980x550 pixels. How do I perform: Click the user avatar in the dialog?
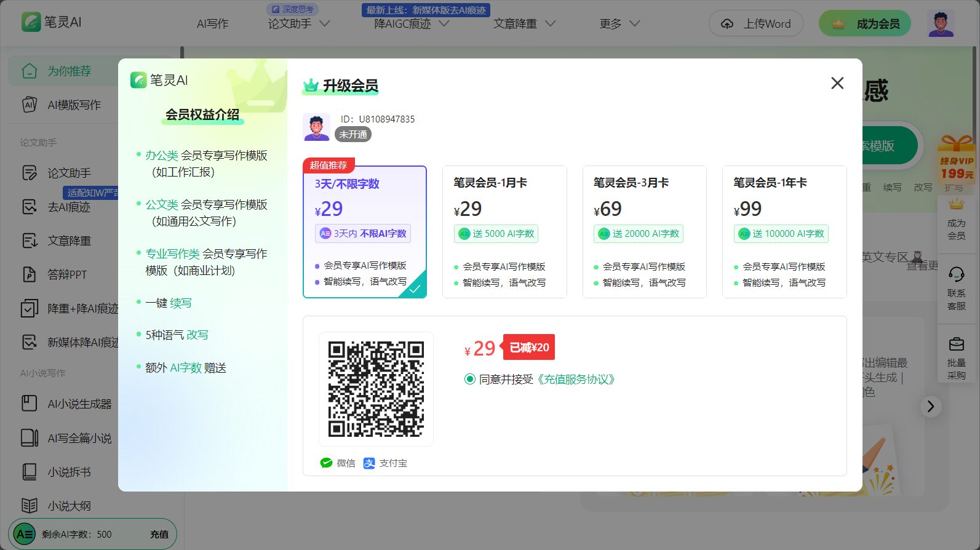[x=316, y=127]
